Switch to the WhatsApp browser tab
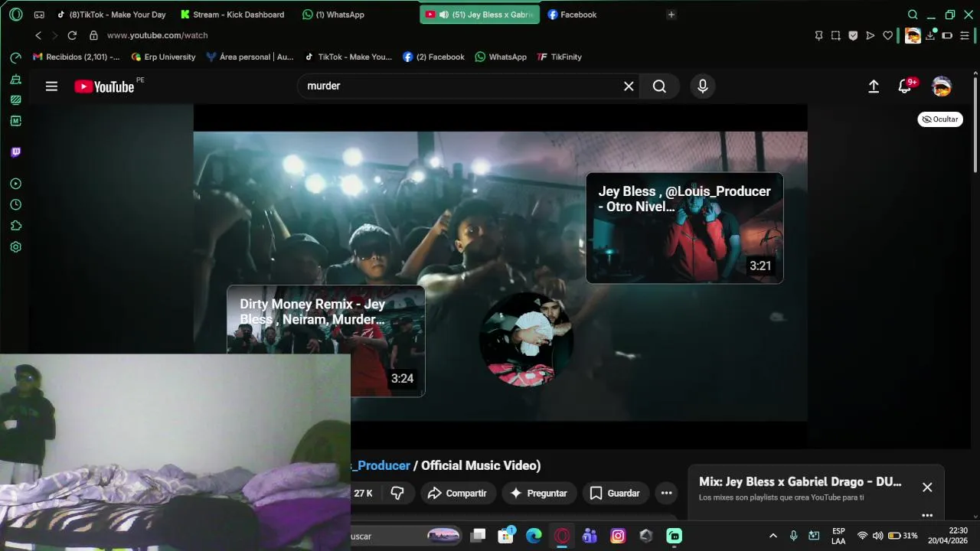980x551 pixels. [x=334, y=15]
